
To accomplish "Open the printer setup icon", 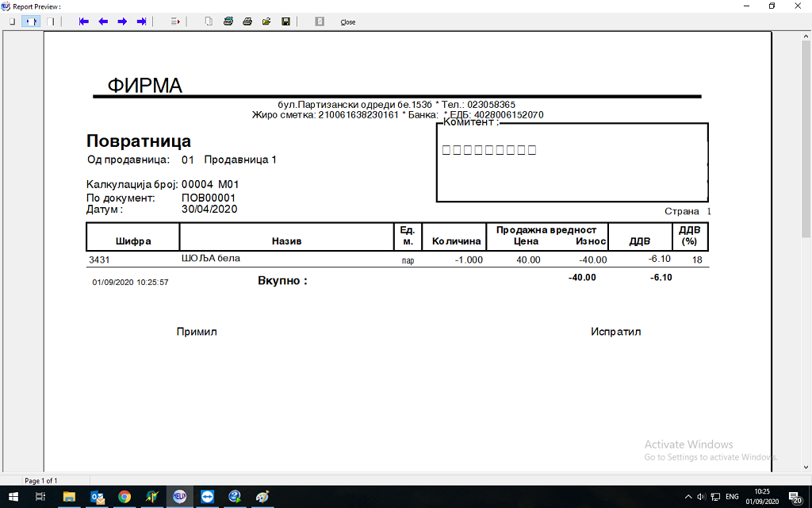I will point(228,21).
